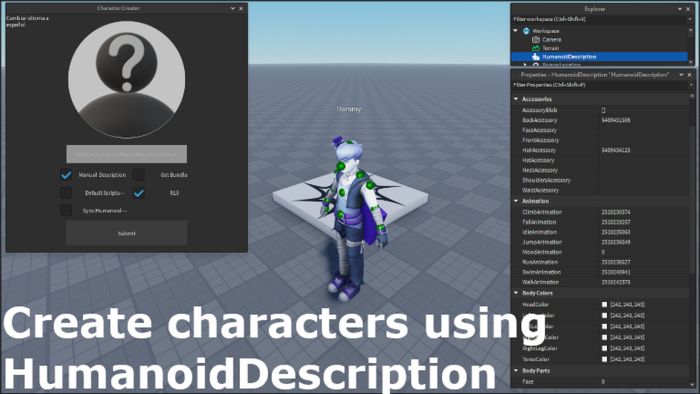
Task: Uncheck the R15 checkbox
Action: pyautogui.click(x=138, y=193)
